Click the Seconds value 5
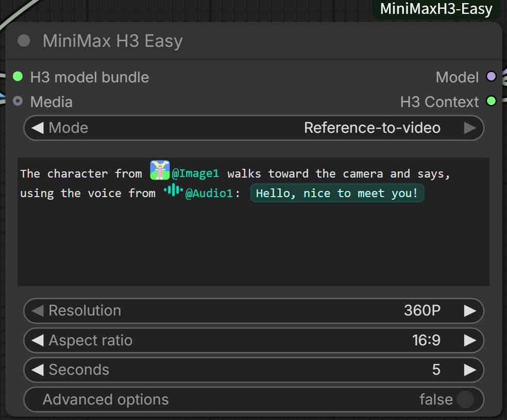Screen dimensions: 507x420 (x=436, y=370)
